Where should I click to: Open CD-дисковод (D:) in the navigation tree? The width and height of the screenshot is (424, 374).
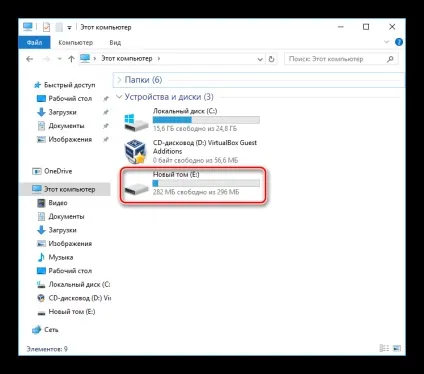click(x=80, y=298)
